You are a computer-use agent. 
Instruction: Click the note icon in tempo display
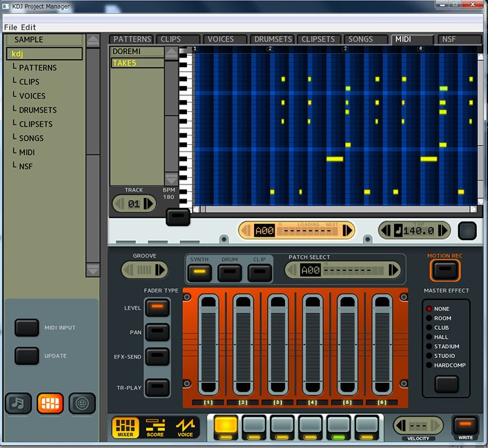click(398, 231)
